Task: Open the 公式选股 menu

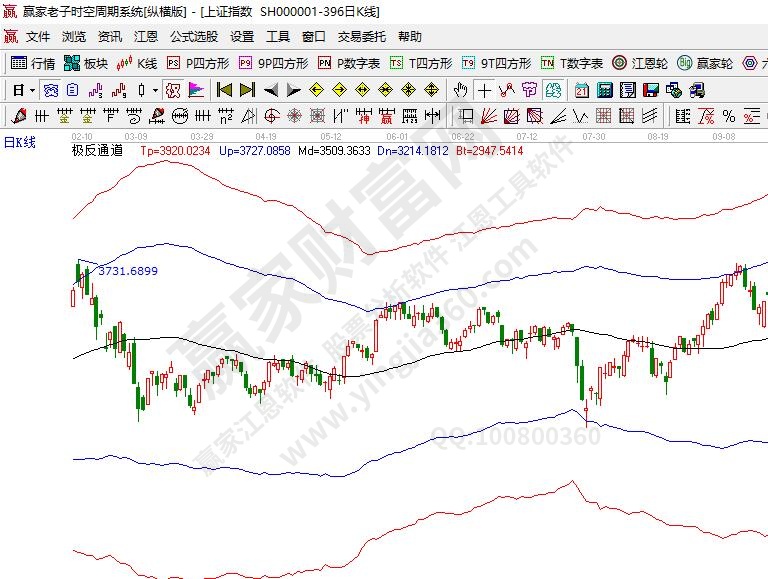Action: click(x=193, y=37)
